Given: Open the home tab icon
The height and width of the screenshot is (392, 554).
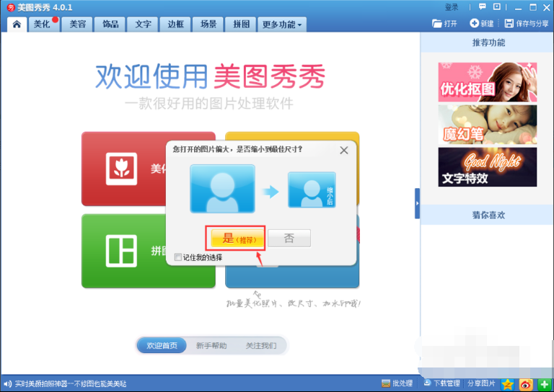Looking at the screenshot, I should [x=17, y=24].
